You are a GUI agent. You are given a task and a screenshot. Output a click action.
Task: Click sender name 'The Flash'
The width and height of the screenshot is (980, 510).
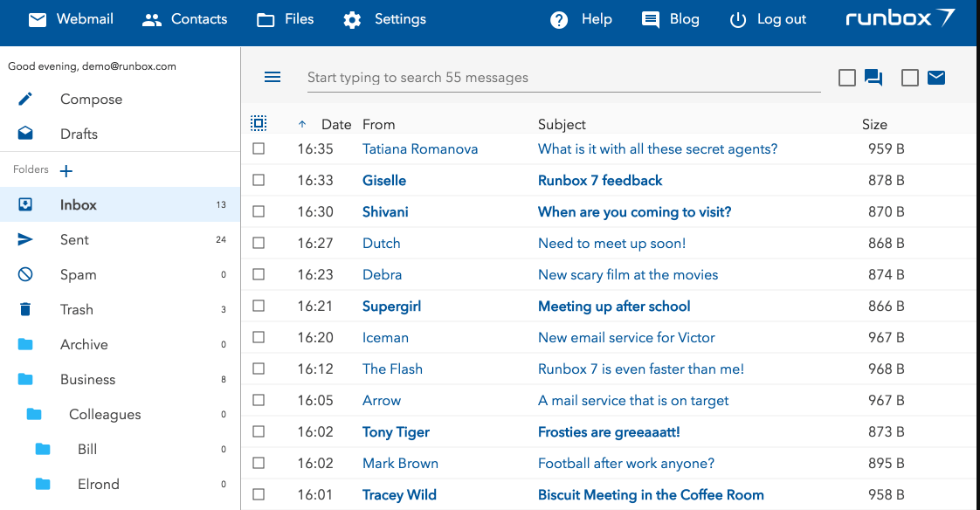coord(392,369)
